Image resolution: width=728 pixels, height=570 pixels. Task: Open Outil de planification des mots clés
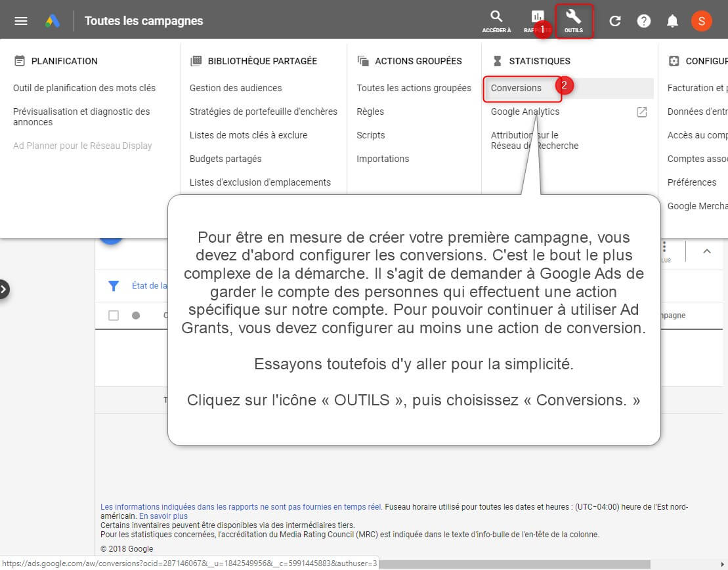pyautogui.click(x=84, y=88)
